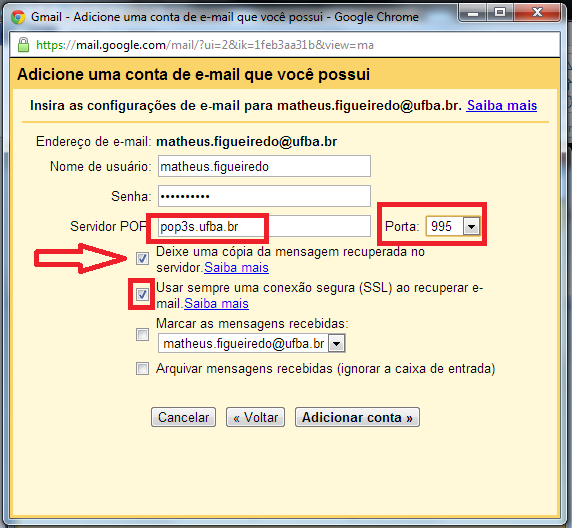Click the Chrome logo icon in title bar
Screen dimensions: 572x528
click(x=18, y=17)
